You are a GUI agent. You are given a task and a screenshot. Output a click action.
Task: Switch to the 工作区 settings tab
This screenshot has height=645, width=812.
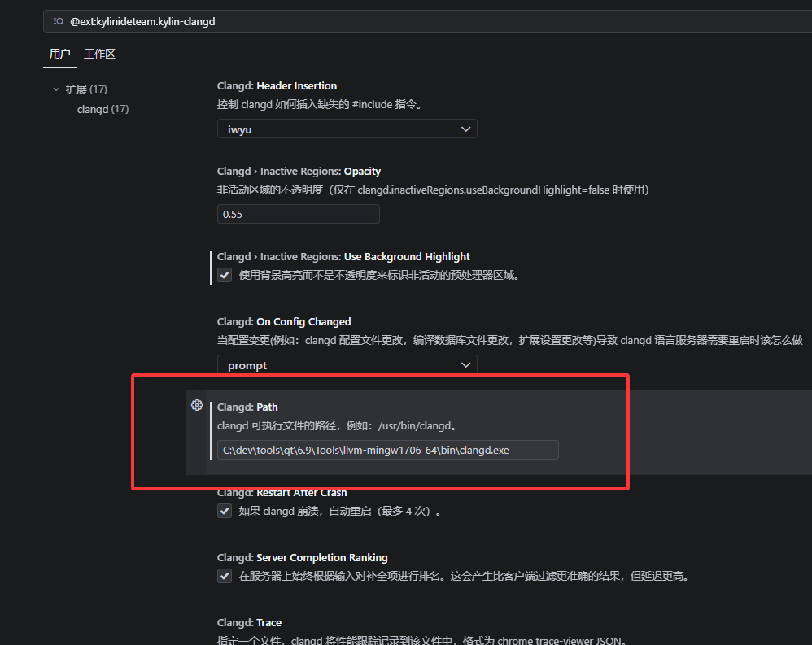click(x=99, y=54)
